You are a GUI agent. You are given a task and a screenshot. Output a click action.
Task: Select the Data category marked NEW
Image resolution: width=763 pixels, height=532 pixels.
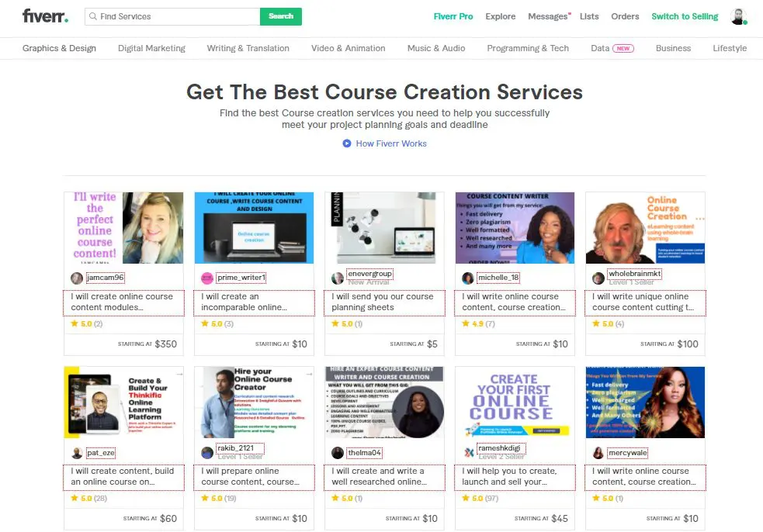coord(612,48)
